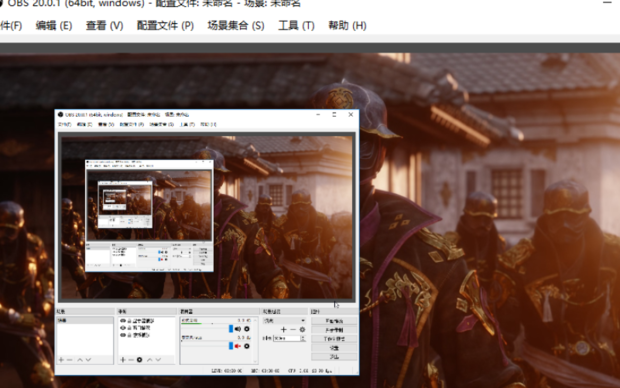Click the add scene plus icon
The height and width of the screenshot is (388, 620).
[61, 360]
